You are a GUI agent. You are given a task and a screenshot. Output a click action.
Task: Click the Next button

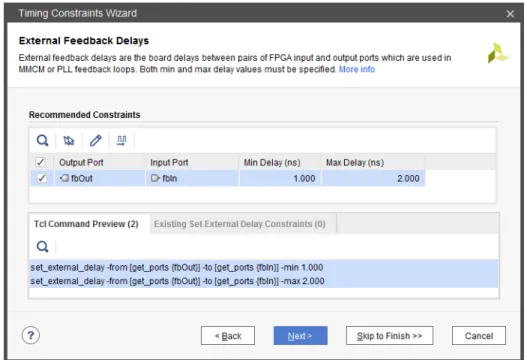tap(300, 335)
